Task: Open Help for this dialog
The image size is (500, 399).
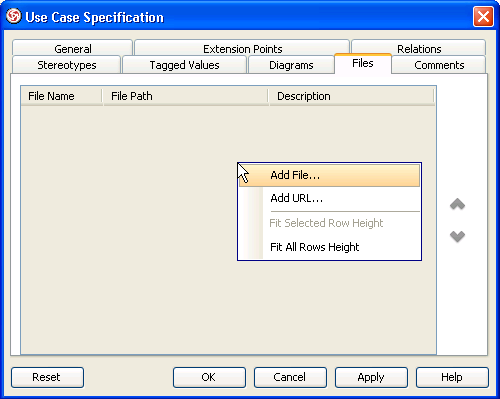Action: 452,377
